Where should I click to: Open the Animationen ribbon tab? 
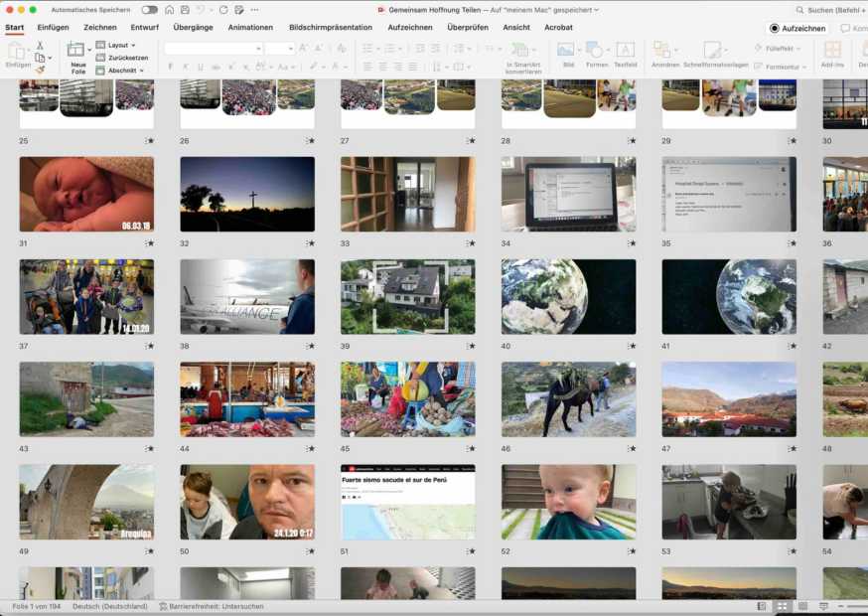point(250,27)
